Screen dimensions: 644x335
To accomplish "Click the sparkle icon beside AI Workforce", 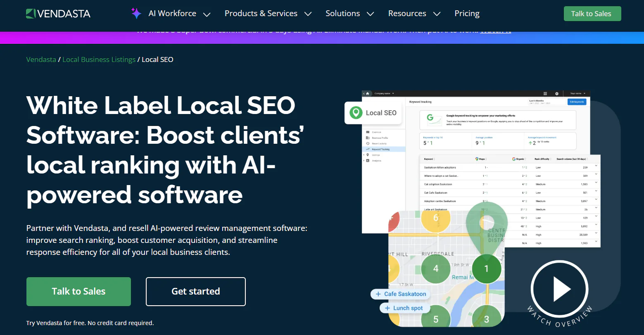I will pyautogui.click(x=136, y=13).
